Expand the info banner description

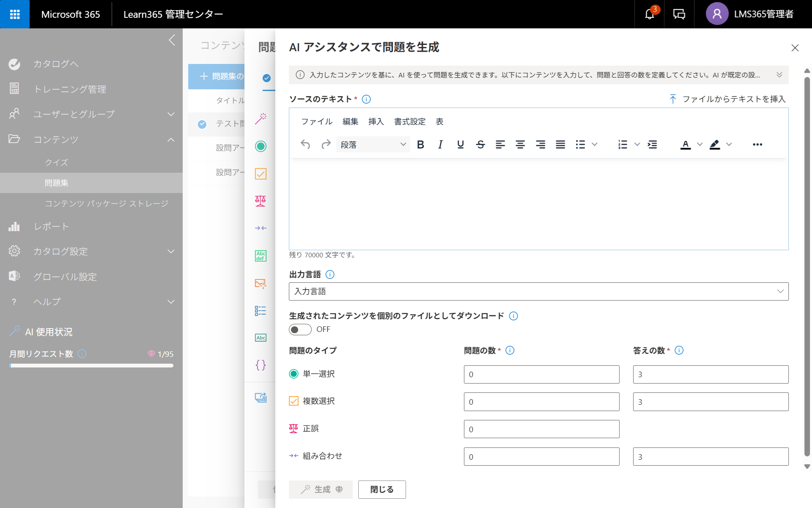pyautogui.click(x=779, y=75)
